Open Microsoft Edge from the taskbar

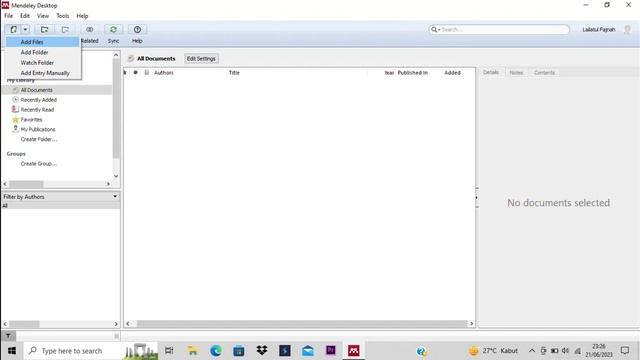pos(216,351)
